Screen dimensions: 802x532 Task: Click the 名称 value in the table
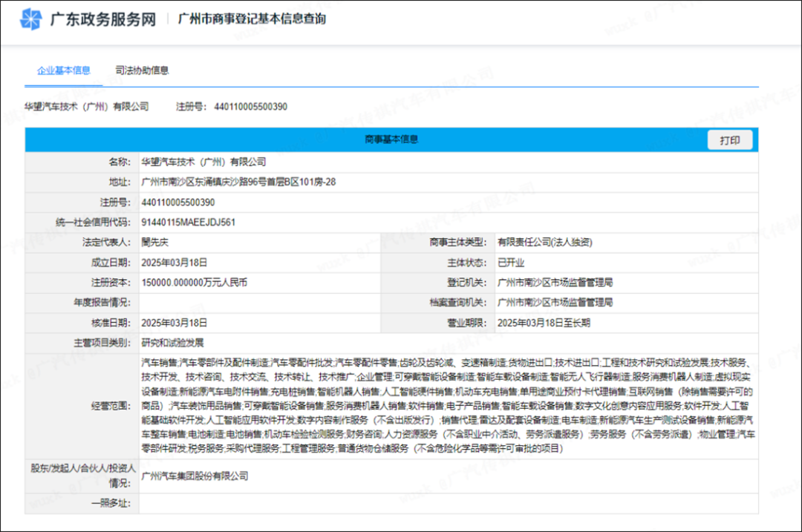tap(203, 162)
